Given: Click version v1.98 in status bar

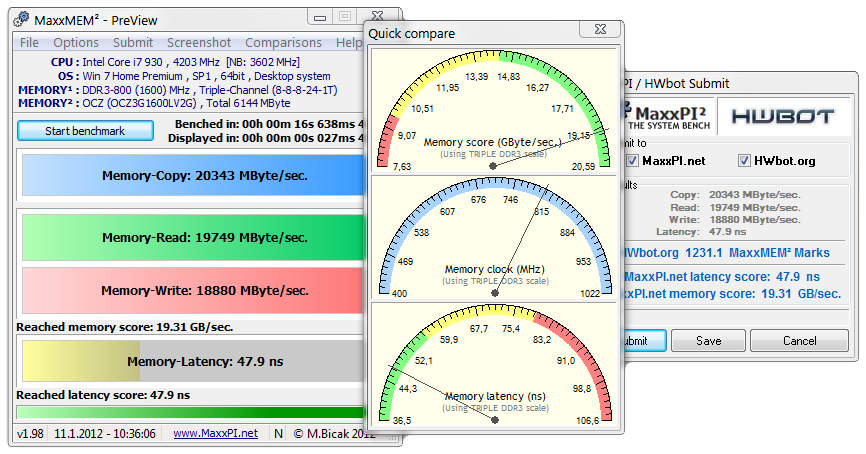Looking at the screenshot, I should tap(30, 434).
